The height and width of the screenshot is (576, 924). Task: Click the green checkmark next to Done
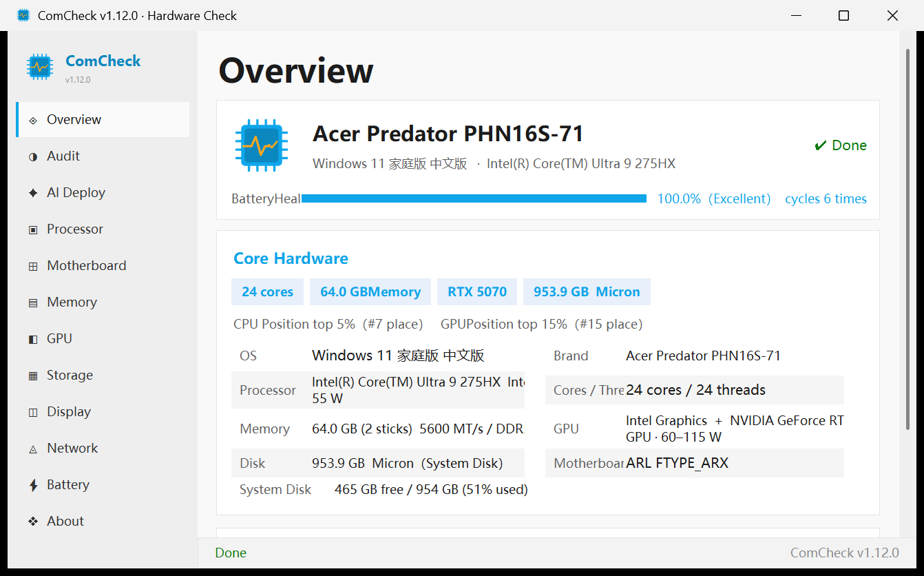point(820,145)
